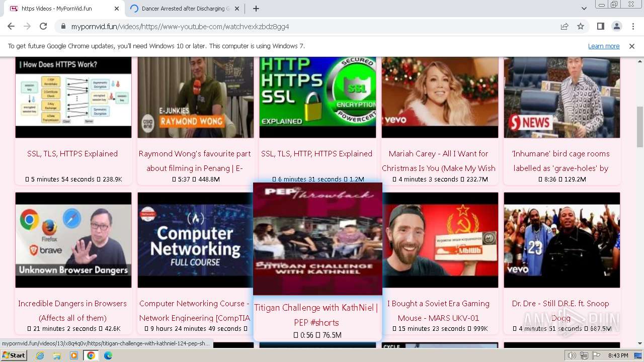Switch to the 'Dancer Arrested after Discharging' tab
This screenshot has height=362, width=644.
[185, 9]
